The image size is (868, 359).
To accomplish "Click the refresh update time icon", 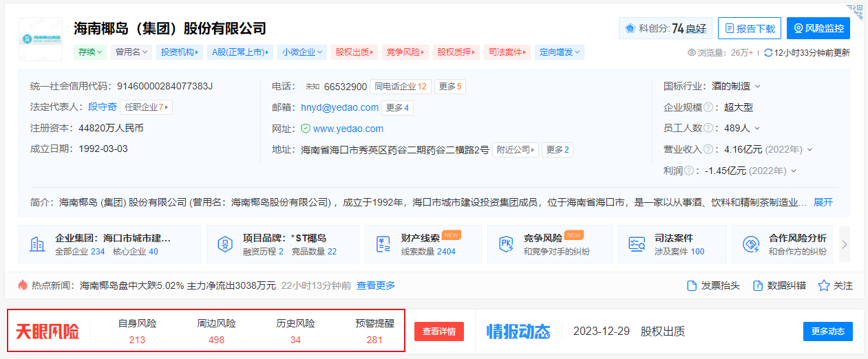I will pyautogui.click(x=768, y=52).
